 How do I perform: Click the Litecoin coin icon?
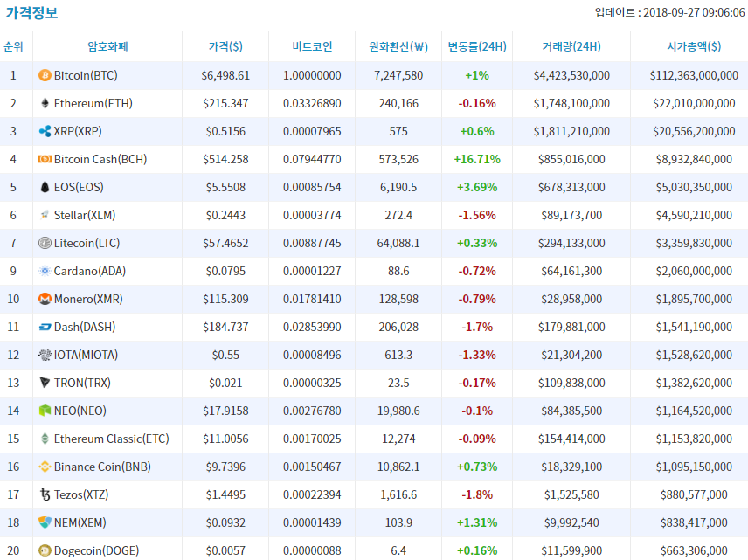pos(45,243)
